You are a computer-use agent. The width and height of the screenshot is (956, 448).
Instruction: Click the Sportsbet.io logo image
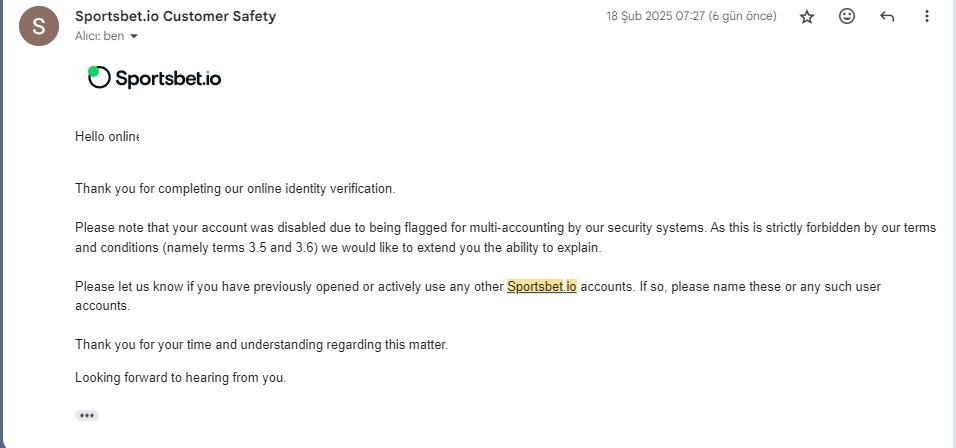(x=155, y=77)
